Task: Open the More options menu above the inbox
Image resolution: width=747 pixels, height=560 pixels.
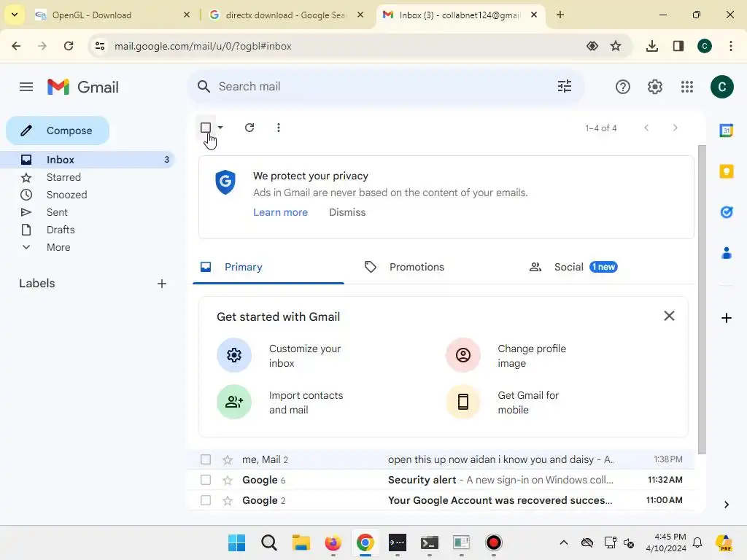Action: (279, 128)
